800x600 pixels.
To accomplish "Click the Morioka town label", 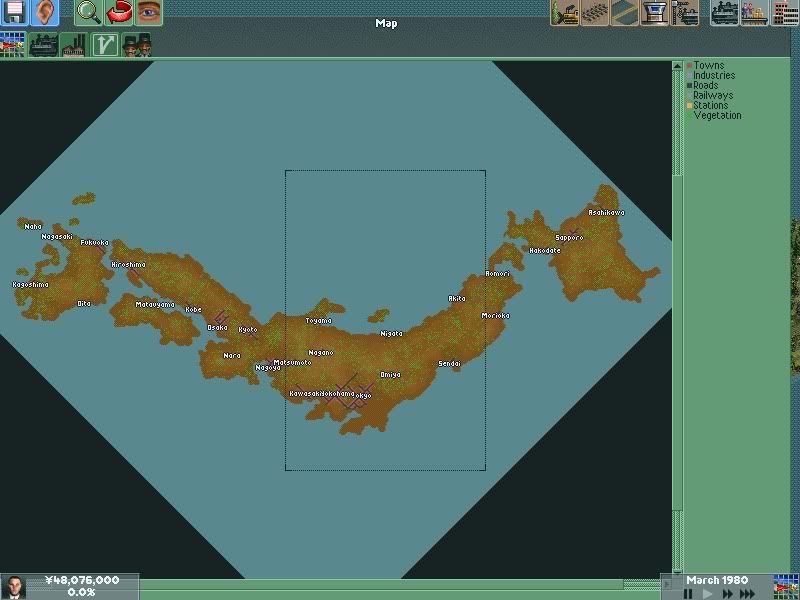I will click(495, 316).
